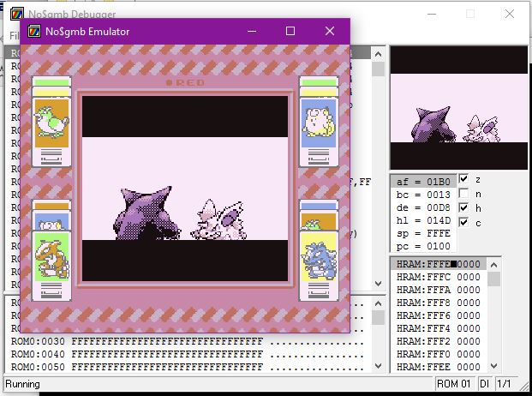Minimize the No$gmb Debugger window
The width and height of the screenshot is (532, 396).
[432, 14]
